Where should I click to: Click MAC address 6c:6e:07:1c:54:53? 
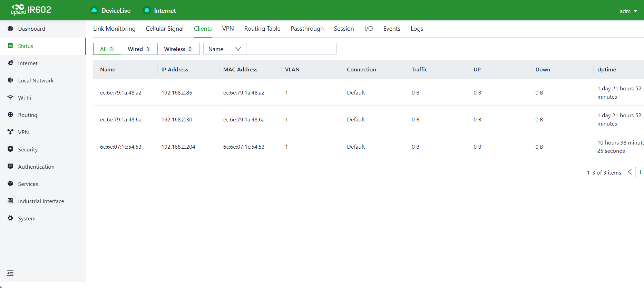tap(244, 147)
